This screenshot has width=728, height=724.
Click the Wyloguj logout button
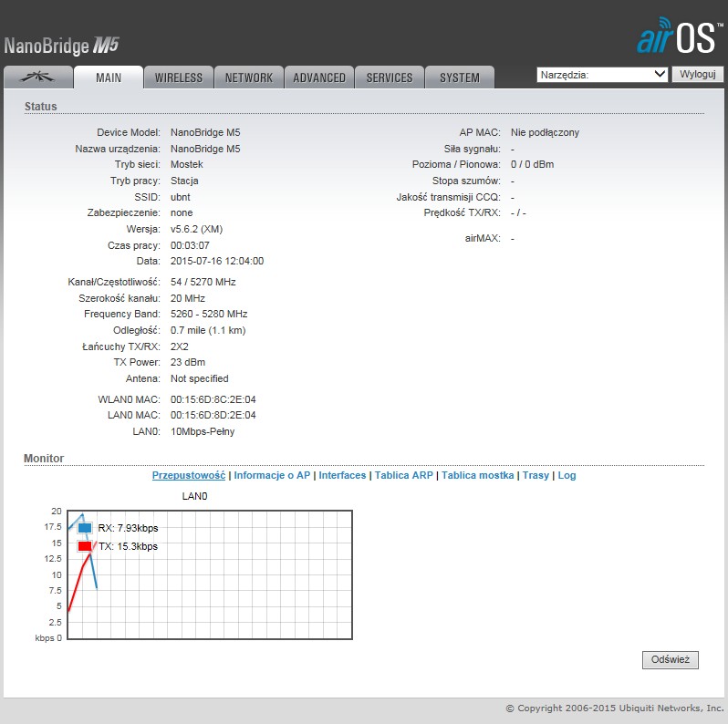click(697, 74)
